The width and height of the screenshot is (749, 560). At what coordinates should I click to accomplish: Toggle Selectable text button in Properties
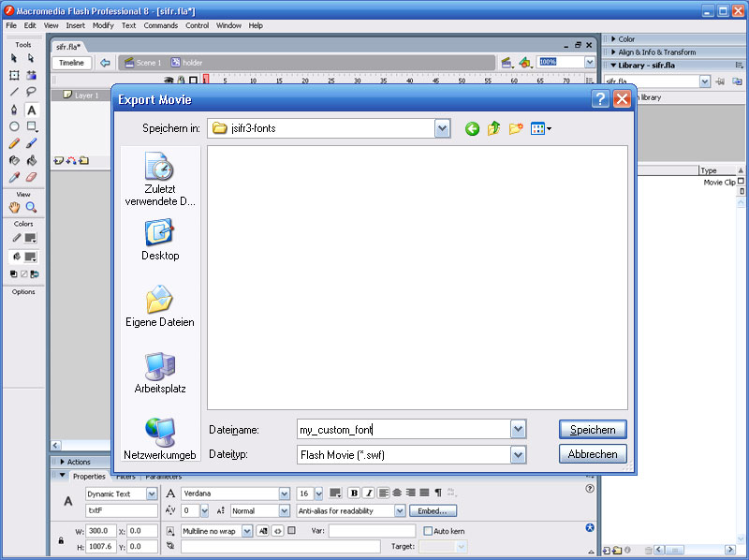click(262, 531)
